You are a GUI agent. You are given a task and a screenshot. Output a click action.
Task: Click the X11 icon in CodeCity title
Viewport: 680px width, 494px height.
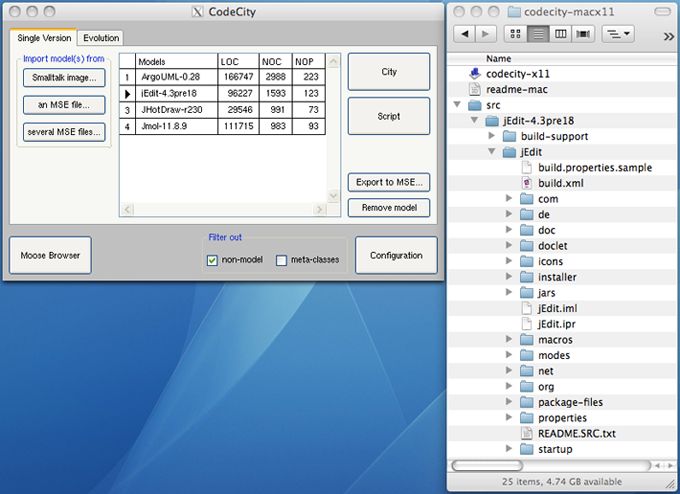click(x=197, y=12)
